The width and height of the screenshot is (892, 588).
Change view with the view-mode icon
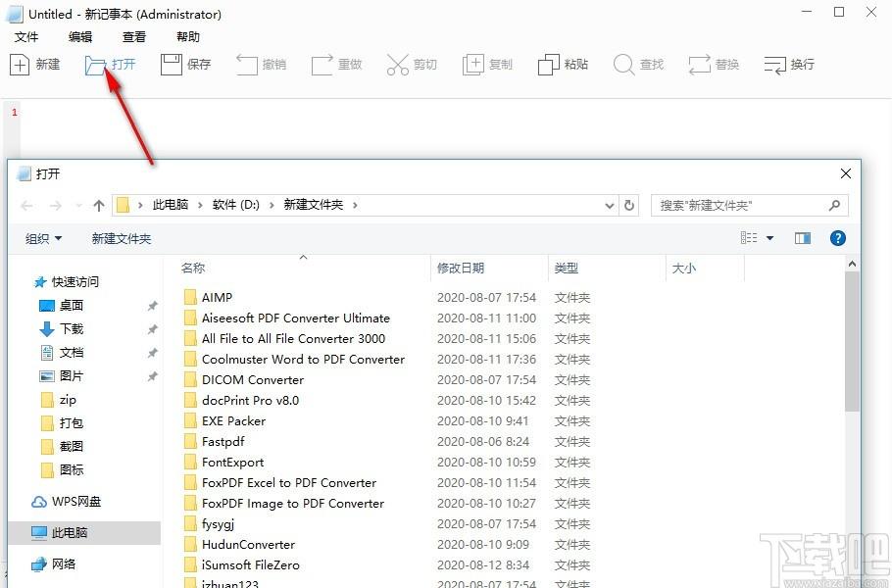(749, 238)
